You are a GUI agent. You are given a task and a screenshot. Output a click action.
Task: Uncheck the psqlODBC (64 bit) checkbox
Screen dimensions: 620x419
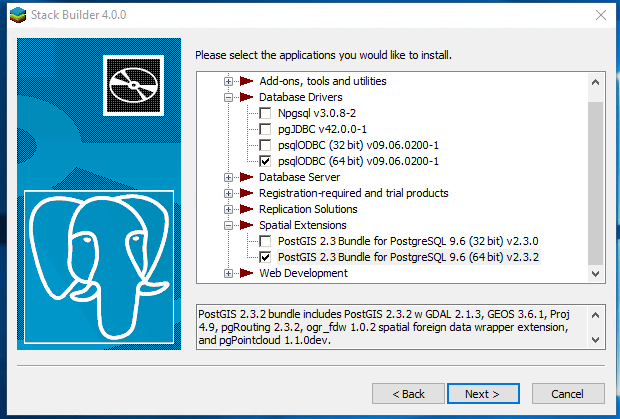265,161
